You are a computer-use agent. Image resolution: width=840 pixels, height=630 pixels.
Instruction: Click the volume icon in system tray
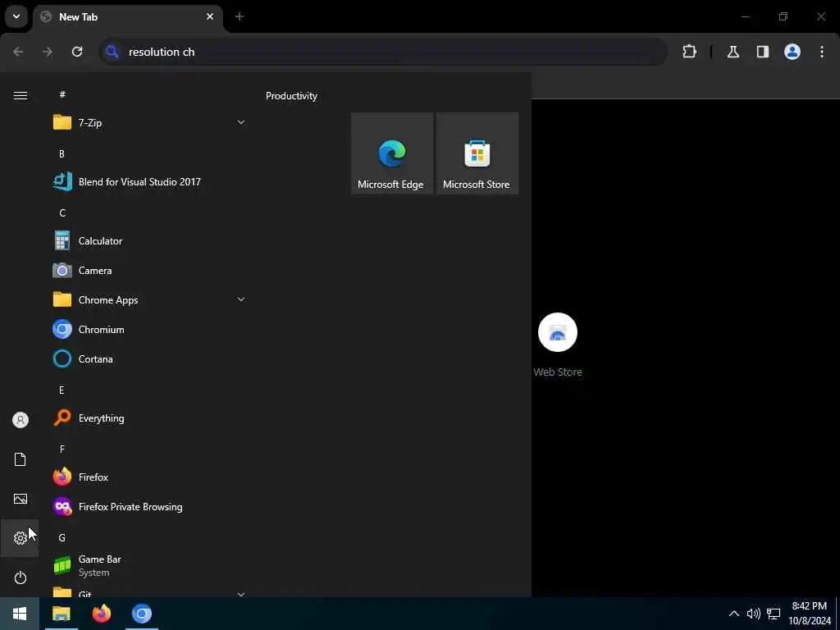753,614
